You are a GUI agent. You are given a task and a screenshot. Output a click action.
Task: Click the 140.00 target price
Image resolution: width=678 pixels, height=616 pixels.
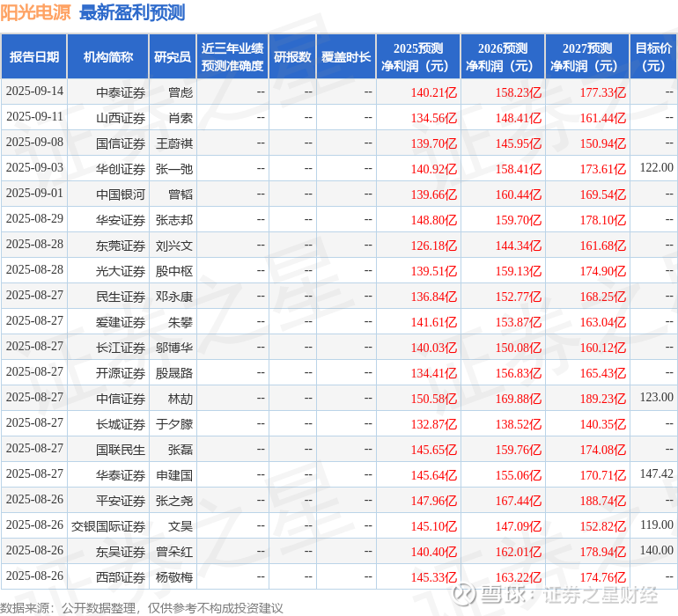pyautogui.click(x=656, y=550)
